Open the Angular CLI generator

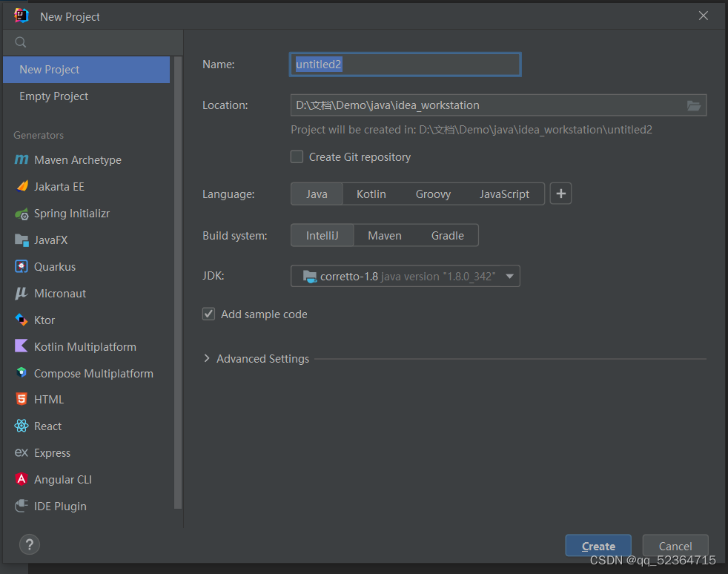tap(86, 480)
